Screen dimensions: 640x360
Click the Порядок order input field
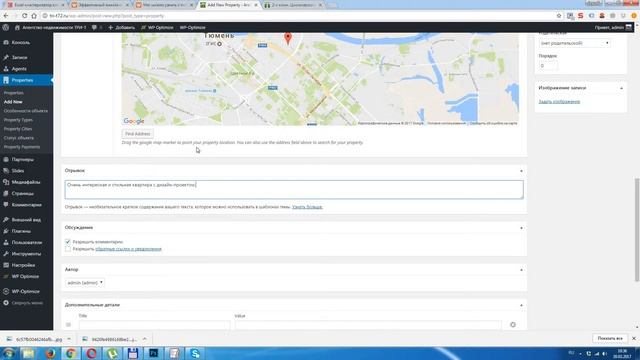548,65
